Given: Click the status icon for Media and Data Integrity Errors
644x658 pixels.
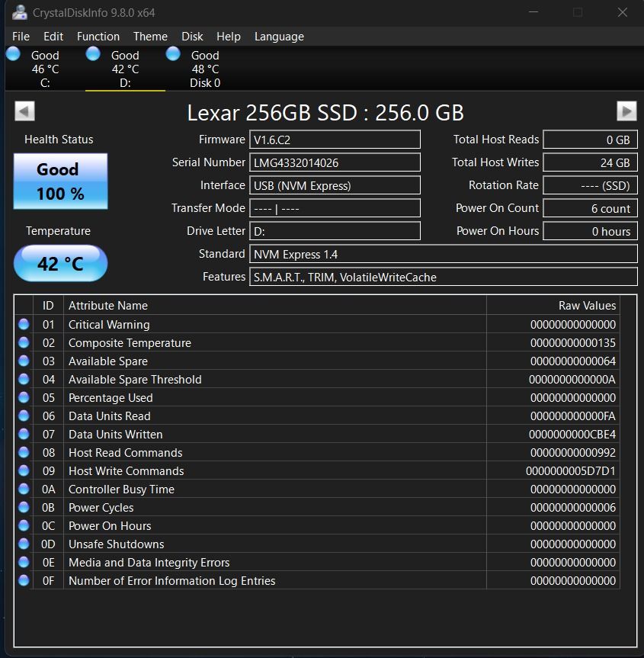Looking at the screenshot, I should coord(24,562).
